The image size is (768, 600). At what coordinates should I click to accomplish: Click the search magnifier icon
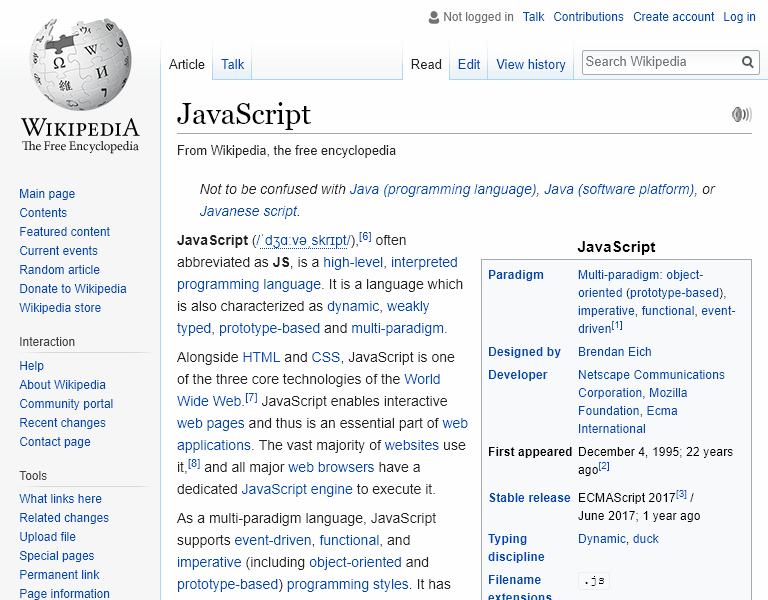coord(747,62)
